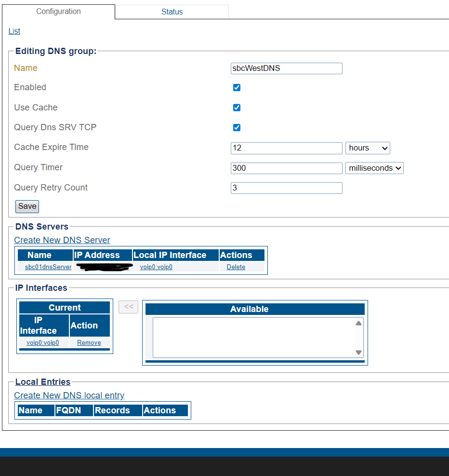Open the sbc01dnsServer entry
The height and width of the screenshot is (476, 449).
click(x=48, y=267)
